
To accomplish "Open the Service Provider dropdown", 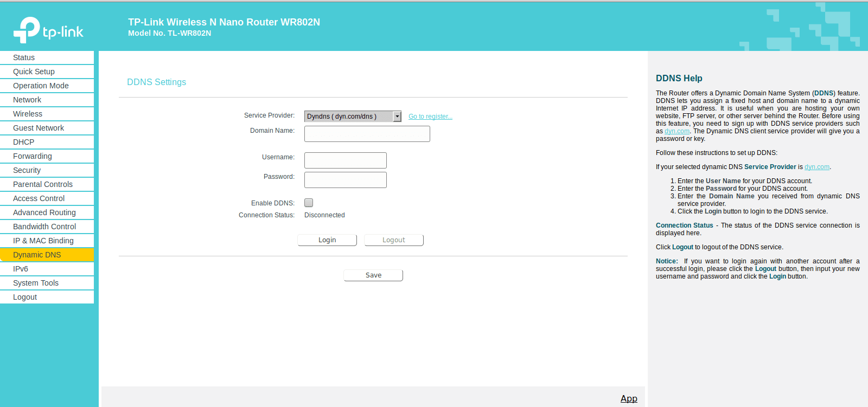I will [353, 117].
